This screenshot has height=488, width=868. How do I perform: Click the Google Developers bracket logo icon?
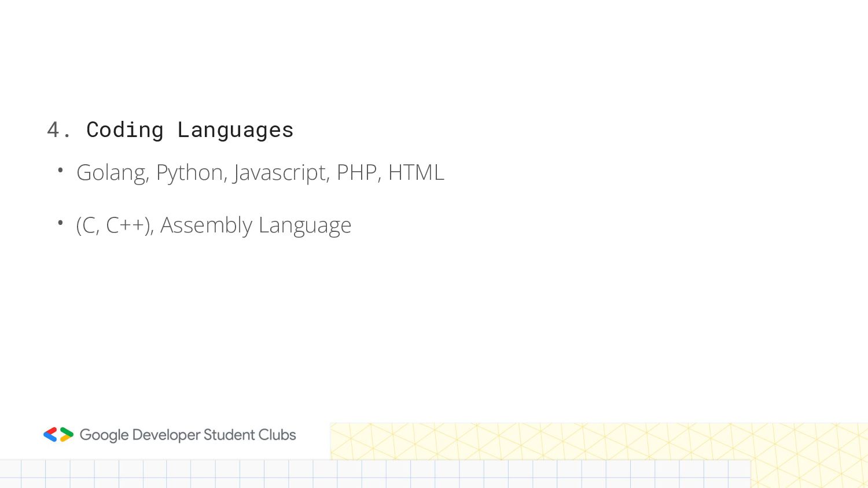pos(58,435)
